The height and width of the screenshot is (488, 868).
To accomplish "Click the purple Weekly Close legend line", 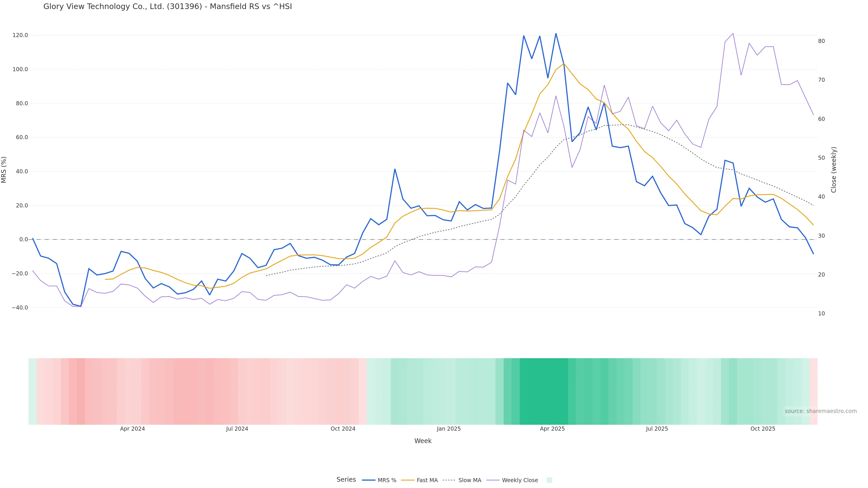I will 493,480.
